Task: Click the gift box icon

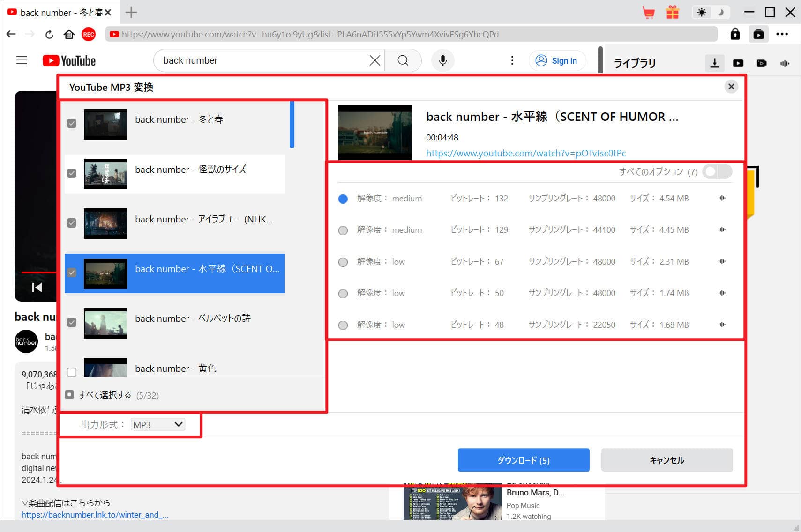Action: 672,13
